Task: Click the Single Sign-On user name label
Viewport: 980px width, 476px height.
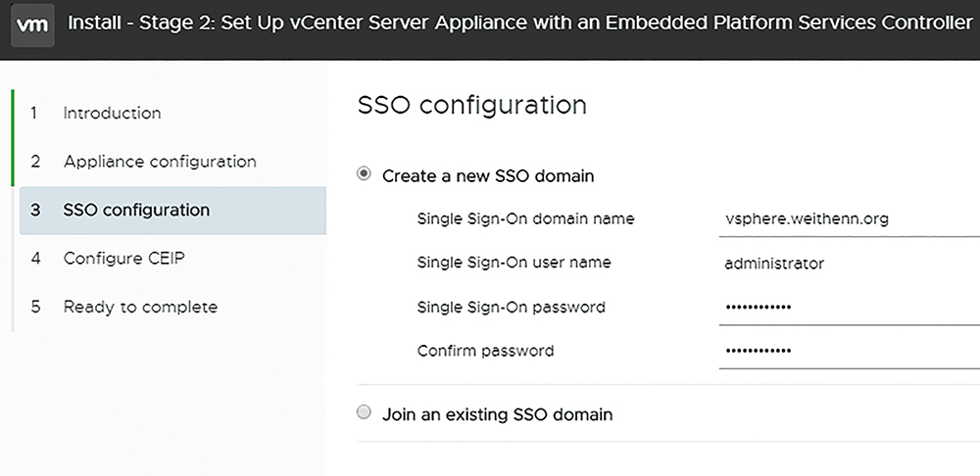Action: click(x=514, y=263)
